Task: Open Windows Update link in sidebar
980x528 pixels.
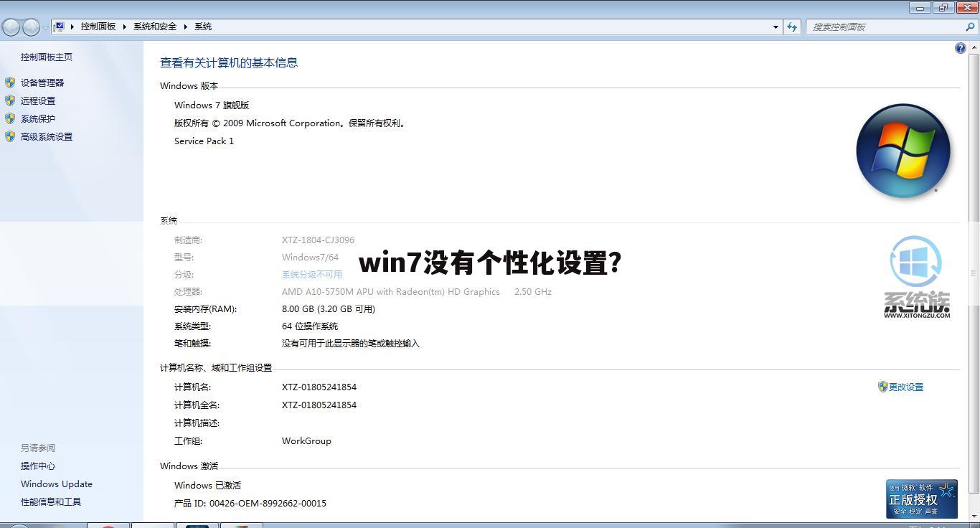Action: point(57,484)
